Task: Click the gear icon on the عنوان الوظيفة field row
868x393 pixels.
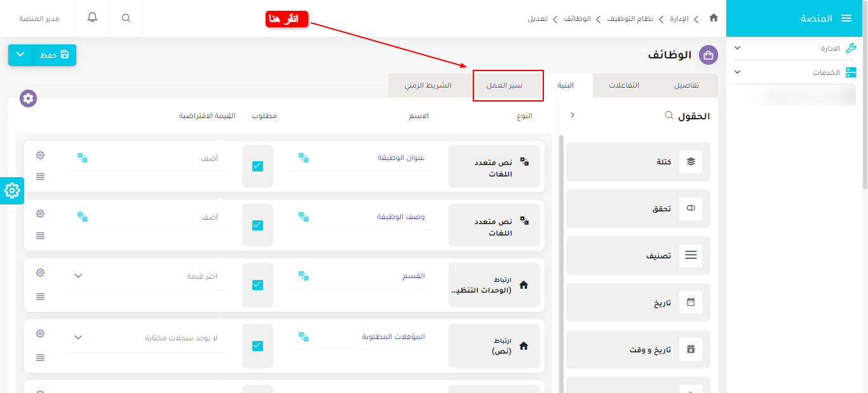Action: [40, 154]
